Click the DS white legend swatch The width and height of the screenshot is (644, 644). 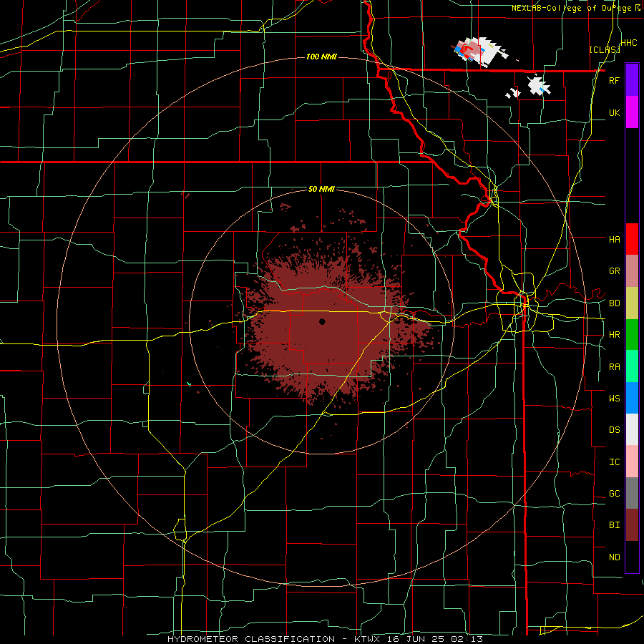tap(632, 429)
